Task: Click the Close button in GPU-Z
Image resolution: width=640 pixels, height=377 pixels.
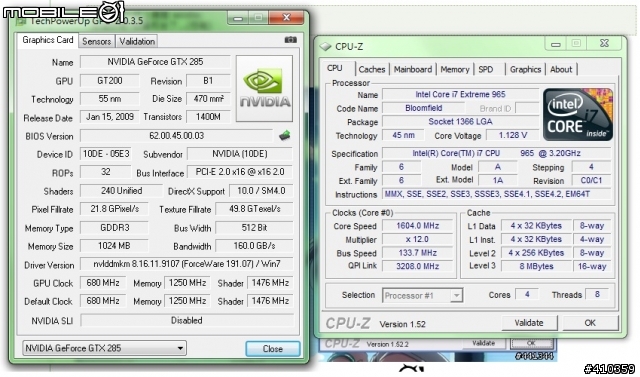Action: [x=273, y=349]
